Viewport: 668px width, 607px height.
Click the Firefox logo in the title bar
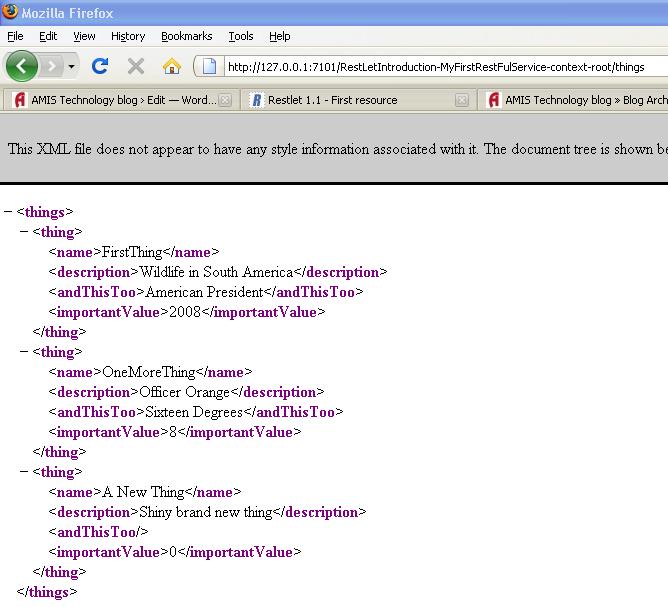10,13
